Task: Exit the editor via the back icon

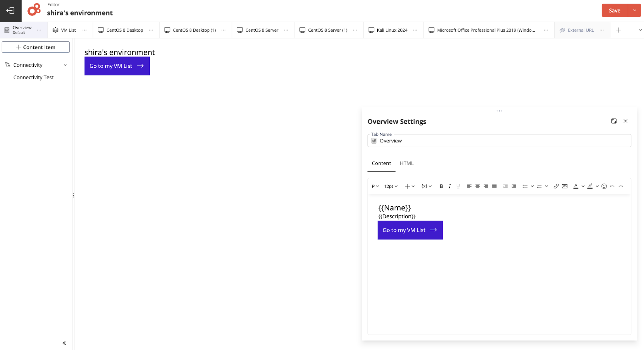Action: (10, 11)
